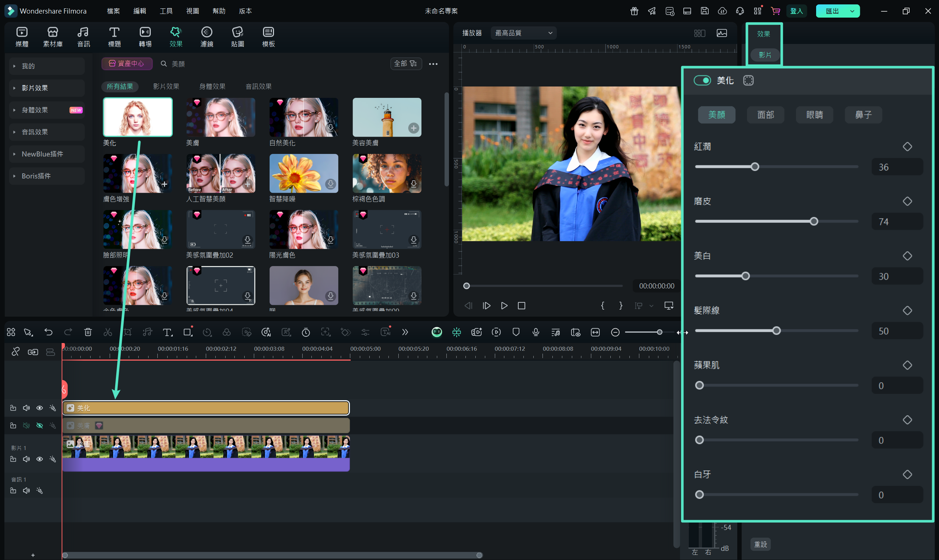The height and width of the screenshot is (560, 939).
Task: Click the snapshot image icon in player header
Action: click(x=722, y=33)
